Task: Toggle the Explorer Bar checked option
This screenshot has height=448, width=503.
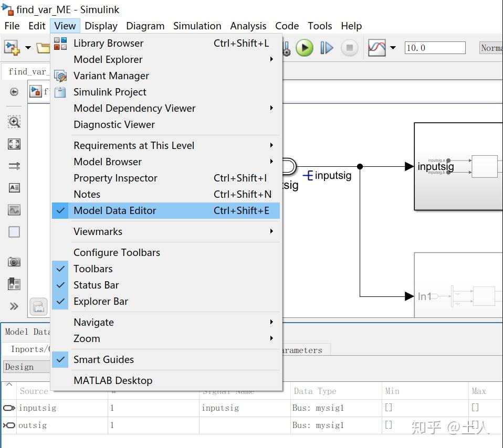Action: pos(166,301)
